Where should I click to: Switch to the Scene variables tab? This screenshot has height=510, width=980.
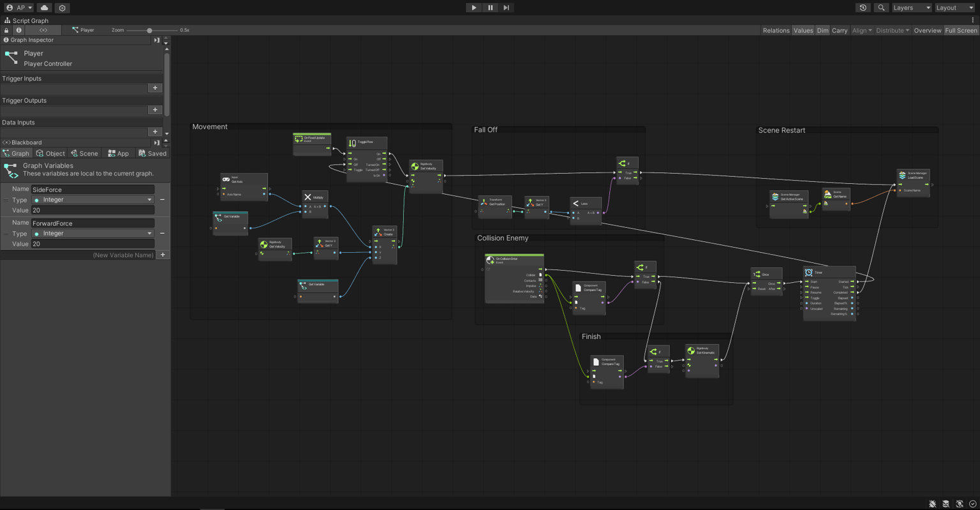tap(84, 153)
